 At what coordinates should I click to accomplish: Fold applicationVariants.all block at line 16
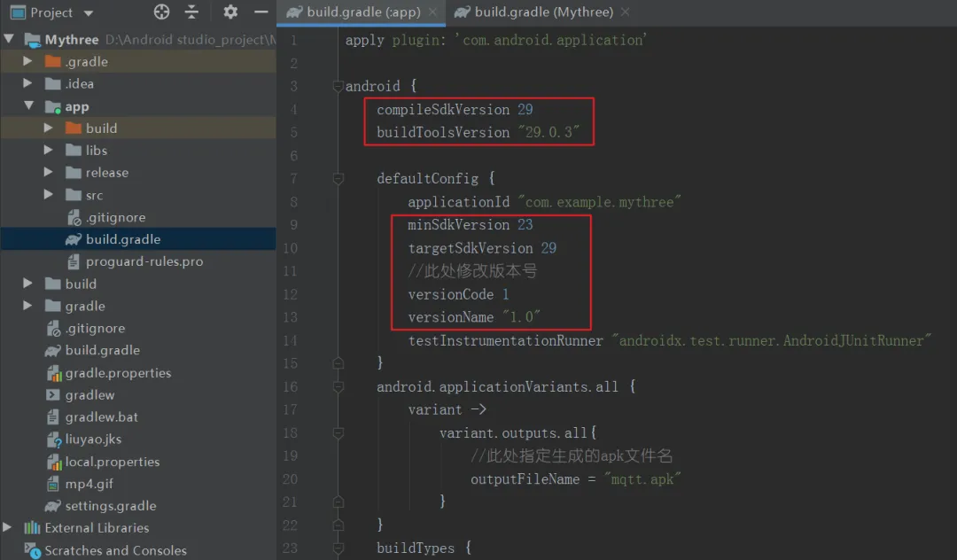338,386
